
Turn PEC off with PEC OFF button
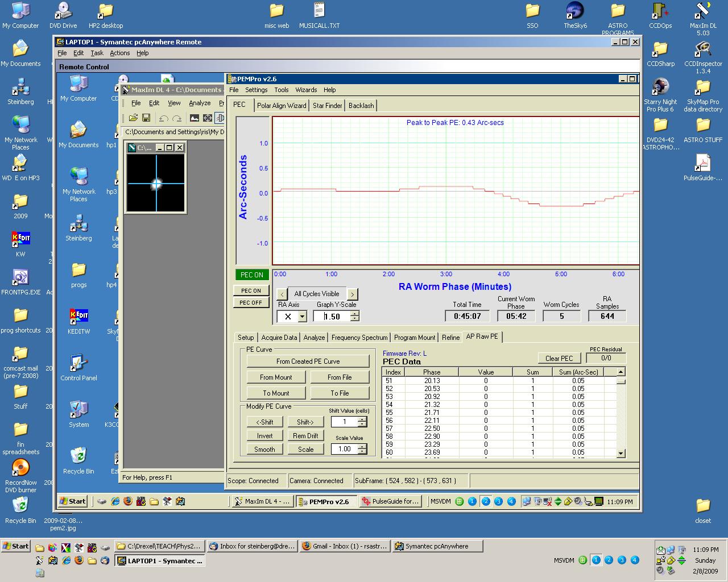pos(251,302)
